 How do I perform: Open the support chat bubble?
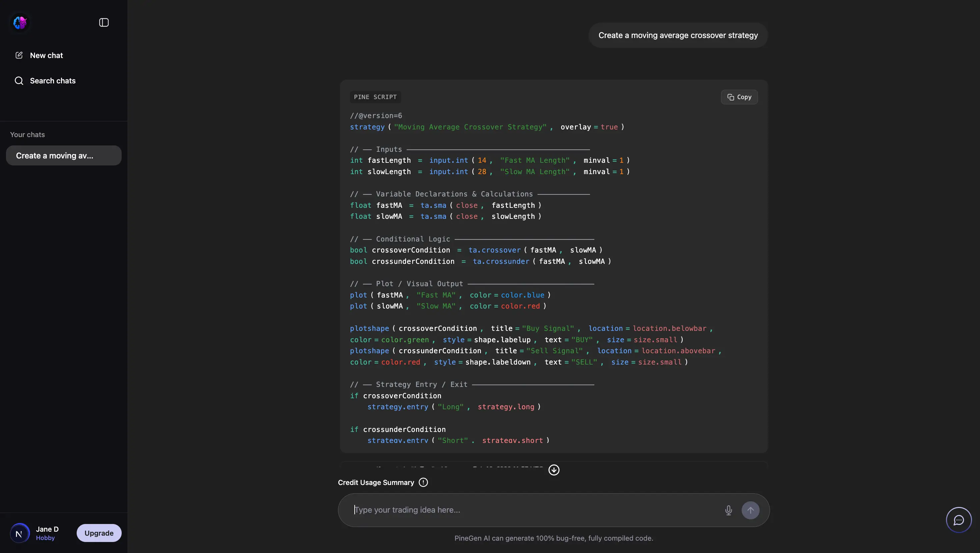point(958,520)
